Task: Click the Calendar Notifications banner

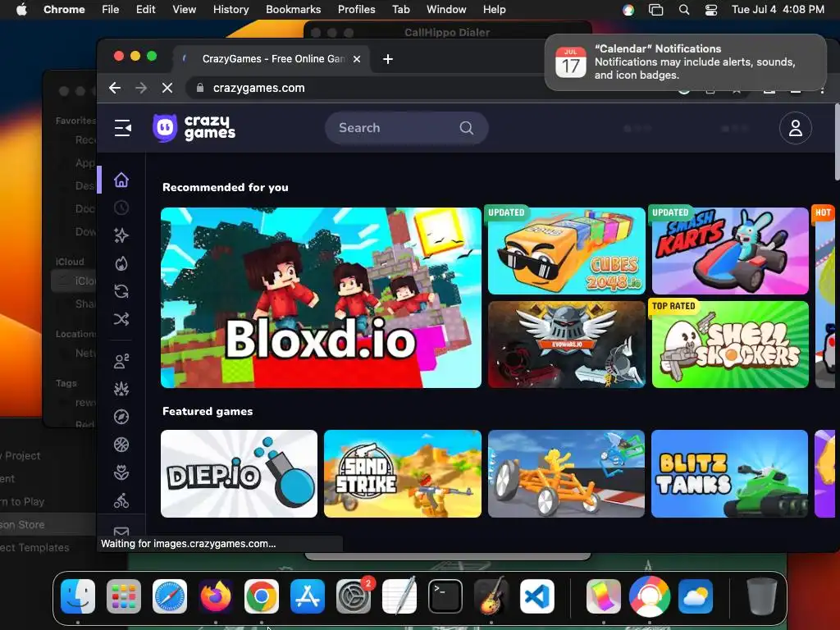Action: point(686,62)
